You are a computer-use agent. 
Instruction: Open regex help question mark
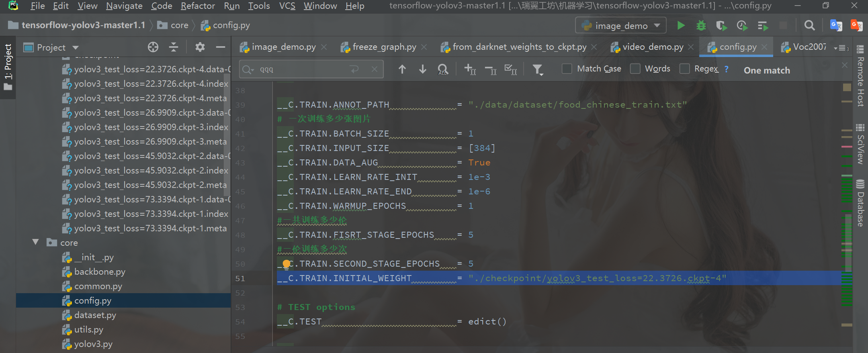pos(726,69)
